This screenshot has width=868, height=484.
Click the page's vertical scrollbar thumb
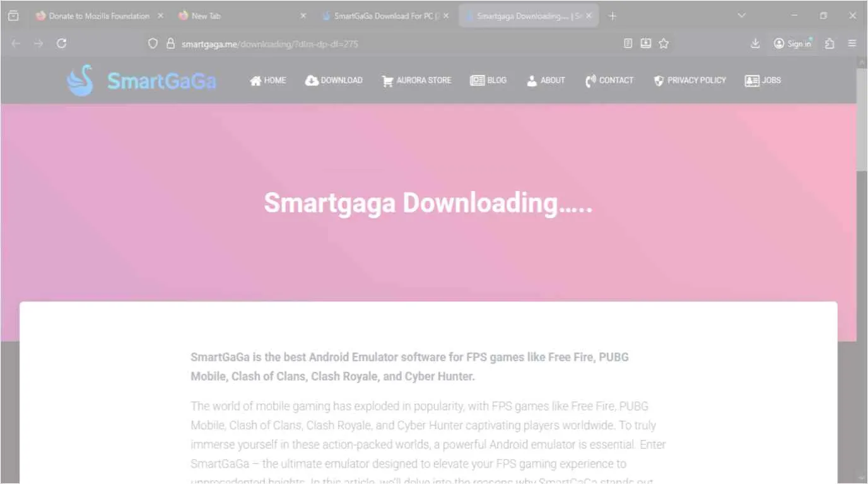click(862, 118)
